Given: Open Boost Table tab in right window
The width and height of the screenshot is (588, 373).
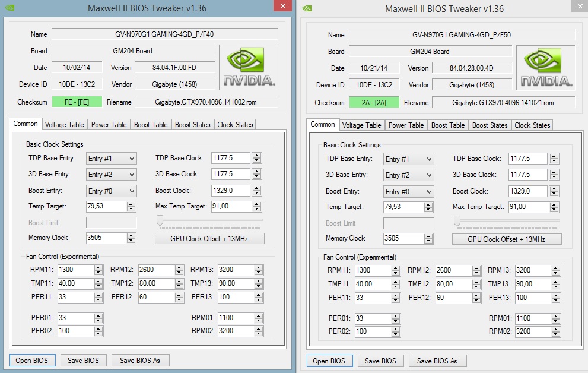Looking at the screenshot, I should (448, 125).
